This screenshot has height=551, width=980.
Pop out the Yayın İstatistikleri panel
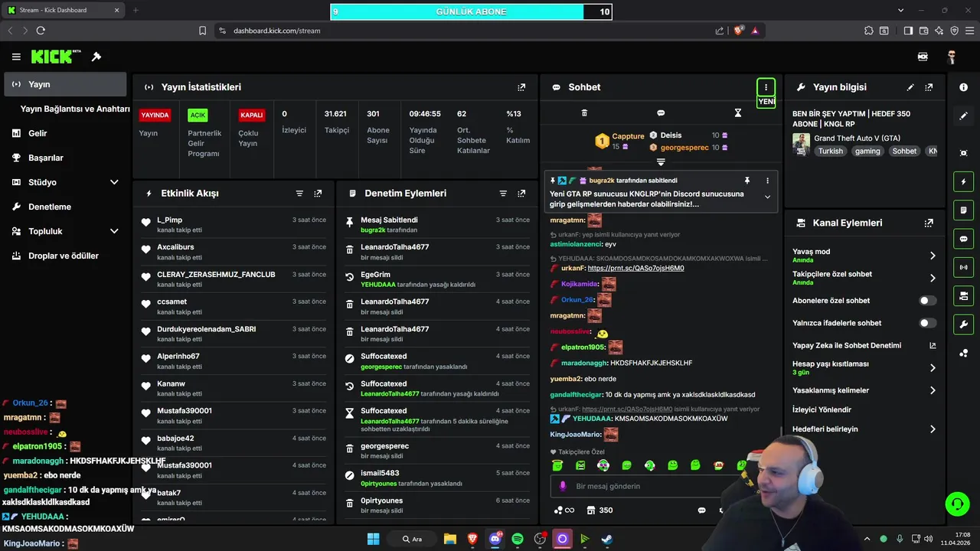click(521, 87)
